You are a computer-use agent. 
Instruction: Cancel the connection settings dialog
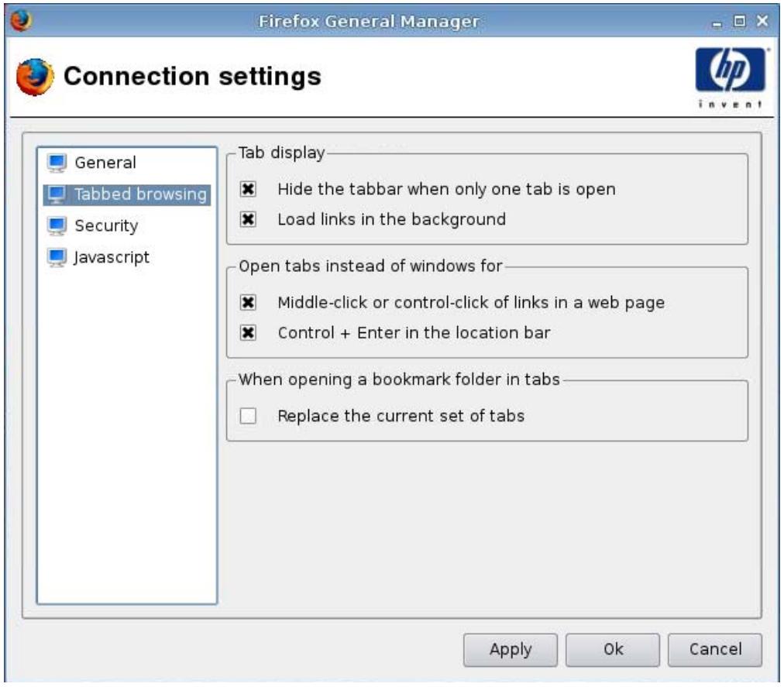coord(715,650)
